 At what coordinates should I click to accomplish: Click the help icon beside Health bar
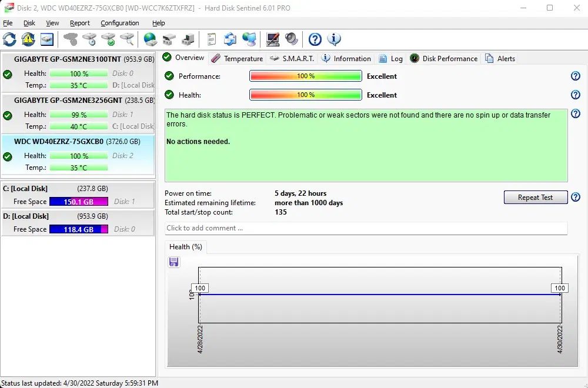click(575, 95)
